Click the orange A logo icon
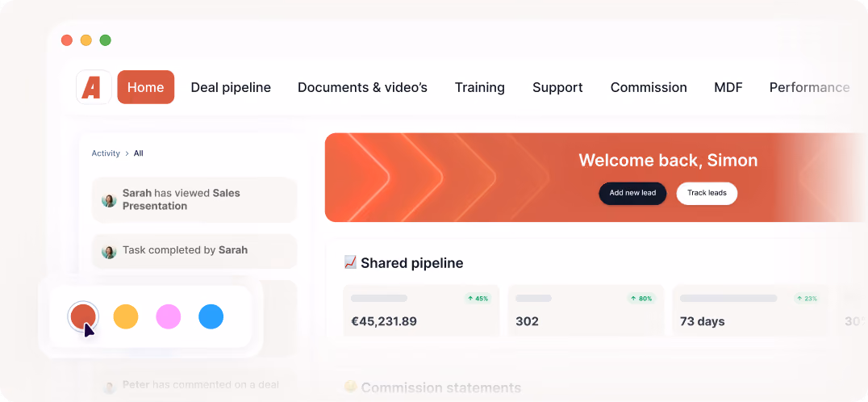This screenshot has height=402, width=868. [94, 87]
